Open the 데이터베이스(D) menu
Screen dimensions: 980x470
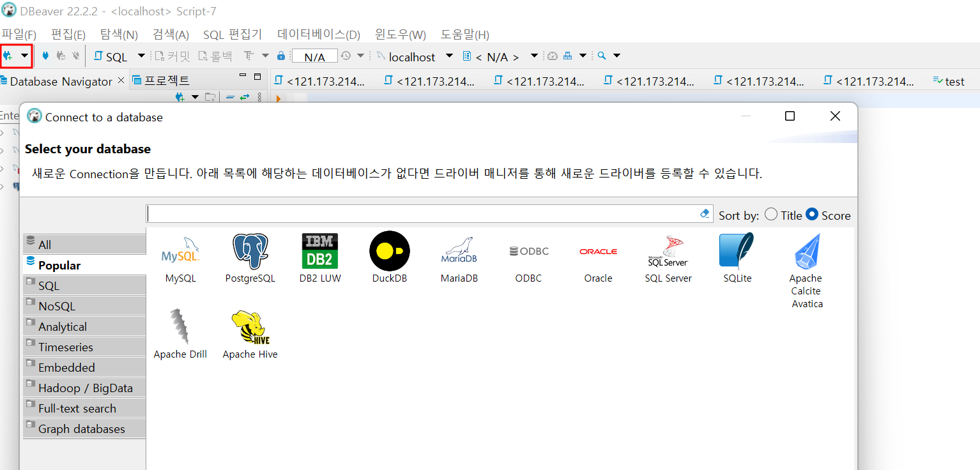319,34
